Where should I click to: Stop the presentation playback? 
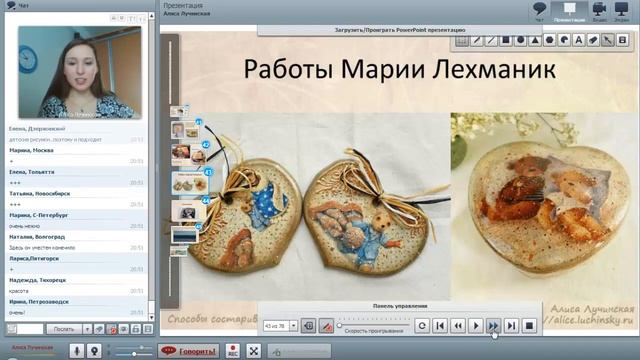click(529, 326)
